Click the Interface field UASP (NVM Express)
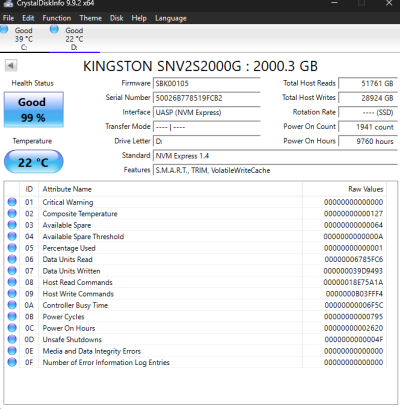Viewport: 400px width, 409px height. (207, 112)
